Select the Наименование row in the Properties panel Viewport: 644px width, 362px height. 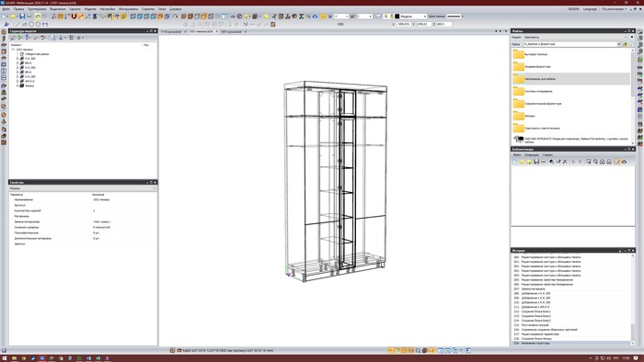[83, 199]
